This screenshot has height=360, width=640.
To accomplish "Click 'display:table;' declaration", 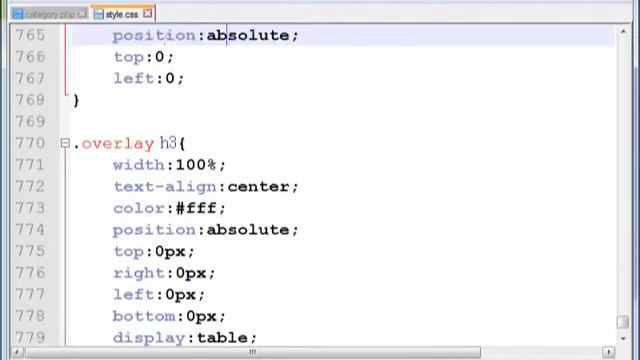I will tap(185, 338).
